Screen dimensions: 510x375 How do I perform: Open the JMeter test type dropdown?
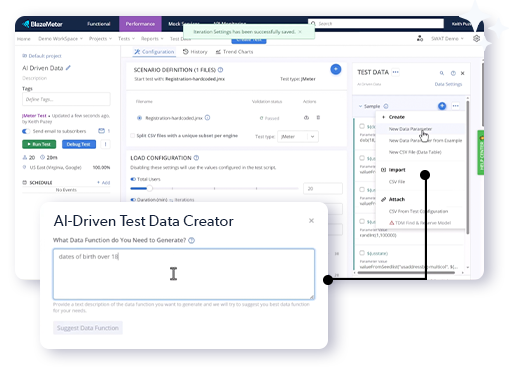point(298,137)
